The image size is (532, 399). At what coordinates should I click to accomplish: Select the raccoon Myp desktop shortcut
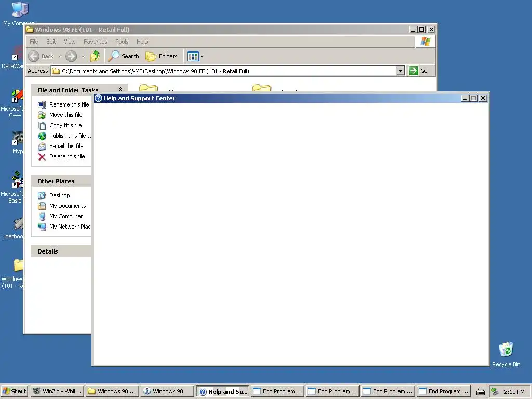click(18, 142)
